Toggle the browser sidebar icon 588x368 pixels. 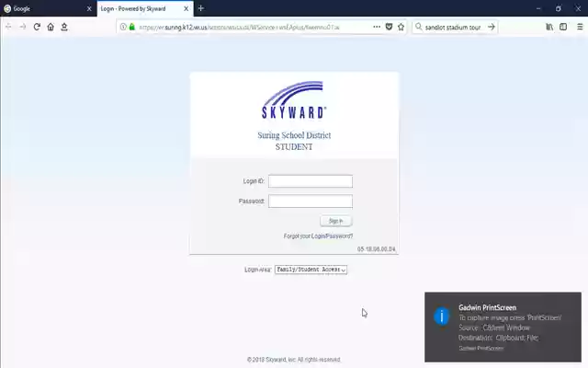[x=563, y=27]
